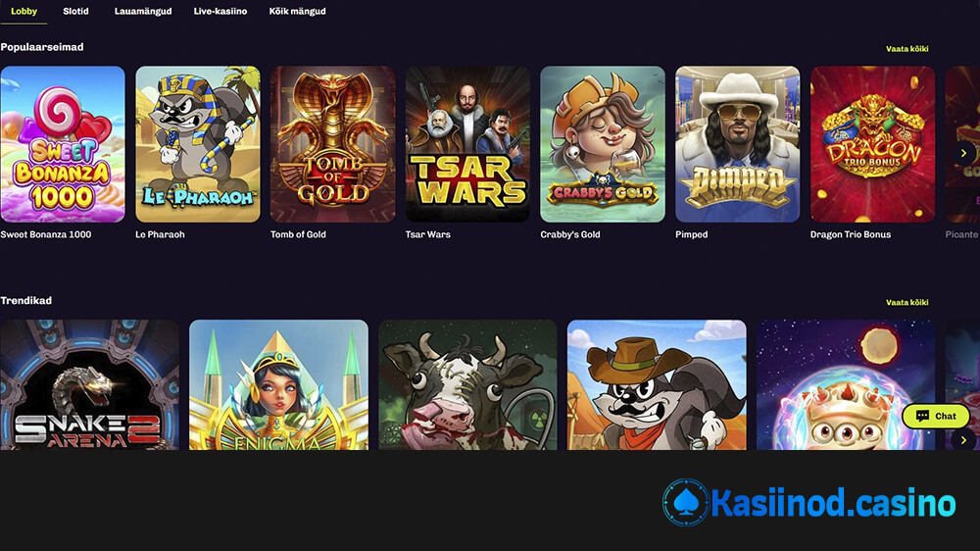980x551 pixels.
Task: Go to the Live-kasiino tab
Action: [x=220, y=11]
